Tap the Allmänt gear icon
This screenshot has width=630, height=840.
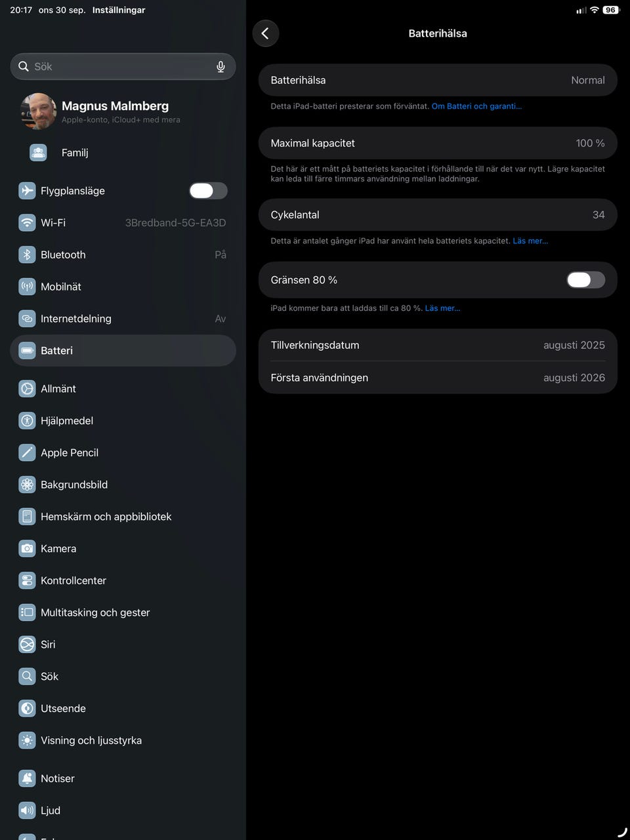27,389
